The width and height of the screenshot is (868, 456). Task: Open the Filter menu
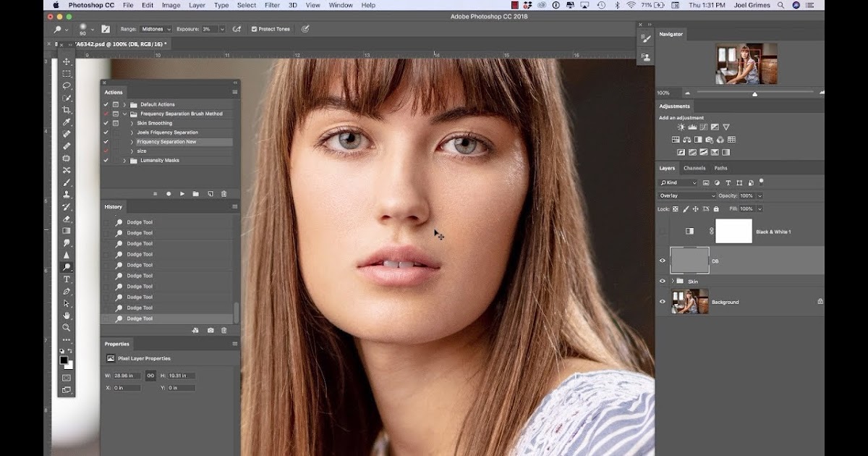pos(272,5)
